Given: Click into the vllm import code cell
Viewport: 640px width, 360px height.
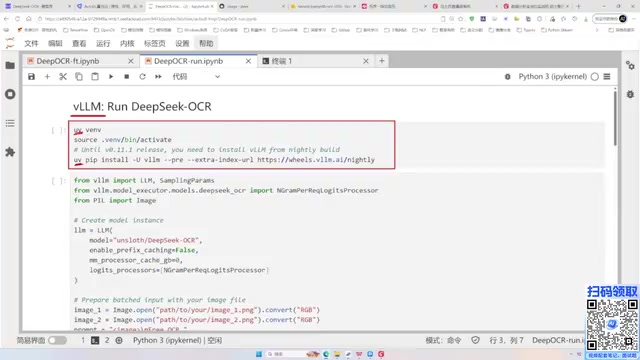Looking at the screenshot, I should click(x=338, y=251).
